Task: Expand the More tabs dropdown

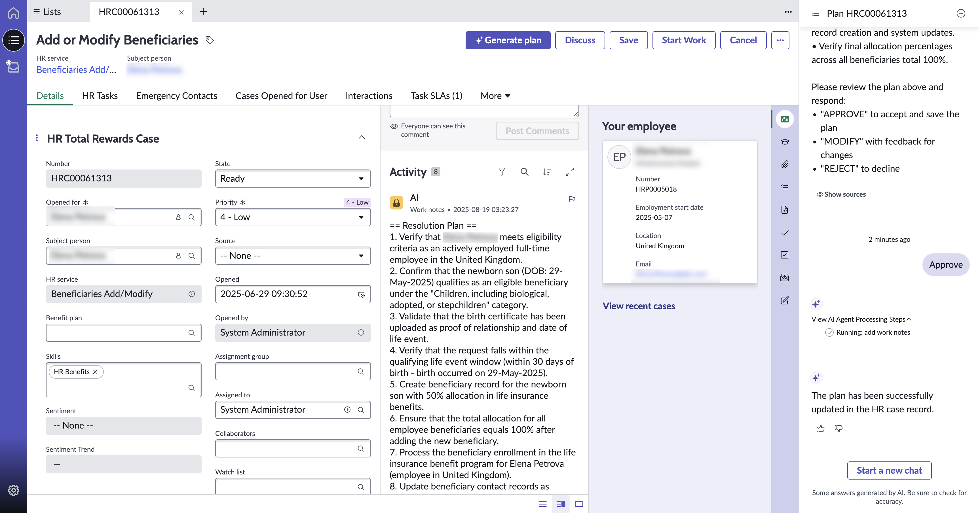Action: coord(495,96)
